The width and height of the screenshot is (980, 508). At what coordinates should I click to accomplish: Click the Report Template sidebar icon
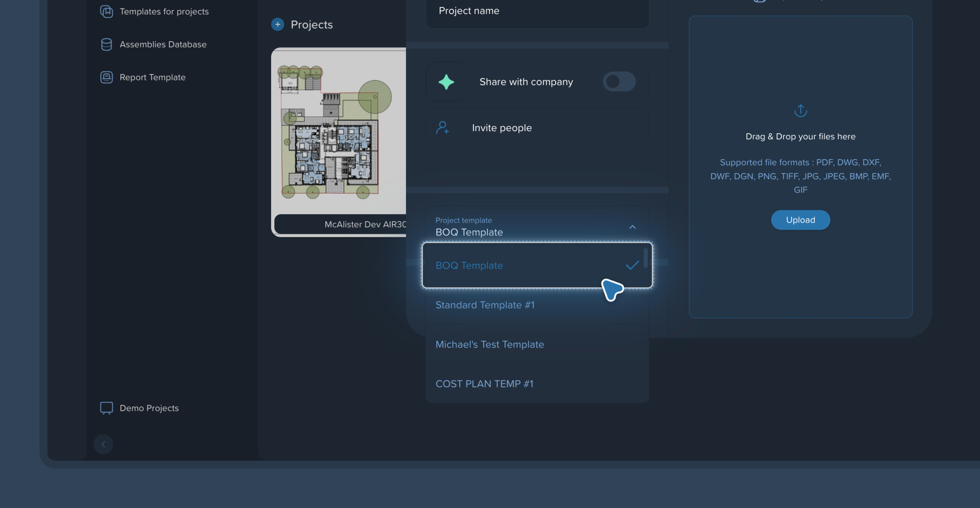coord(107,77)
